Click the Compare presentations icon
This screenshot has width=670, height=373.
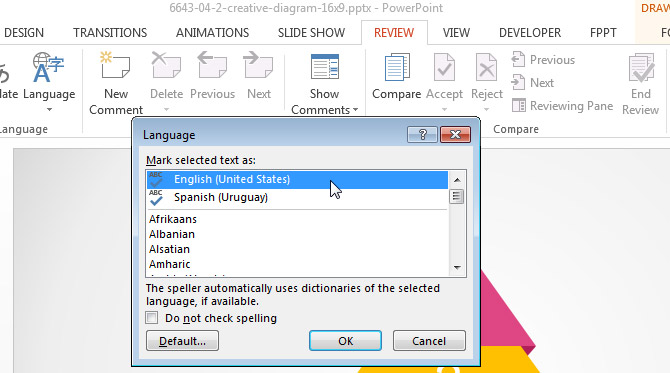tap(397, 67)
